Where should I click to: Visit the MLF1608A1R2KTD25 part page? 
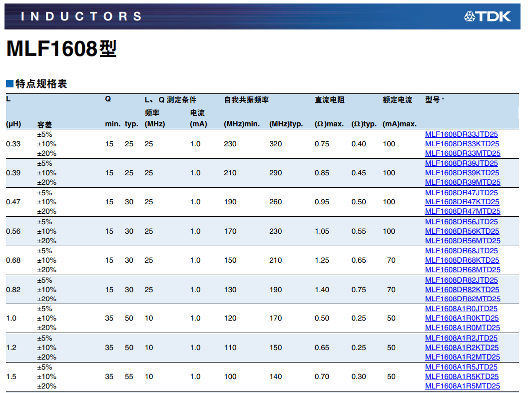tap(462, 348)
